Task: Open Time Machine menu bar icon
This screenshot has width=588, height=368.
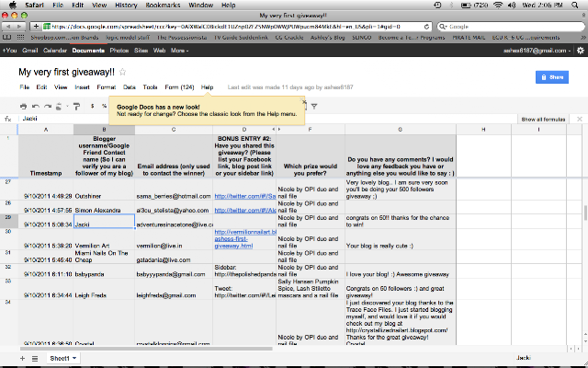Action: 437,6
